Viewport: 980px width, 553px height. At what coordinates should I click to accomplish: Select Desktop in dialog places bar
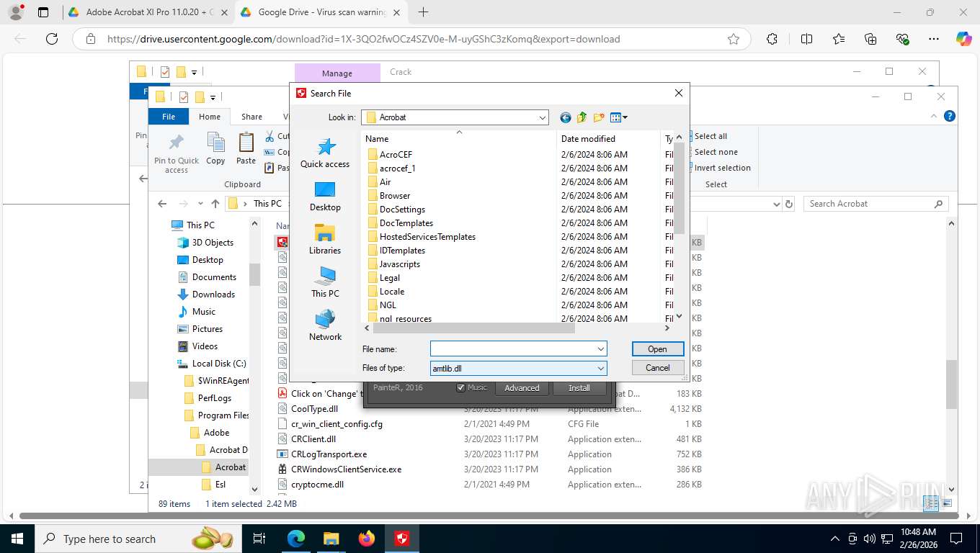click(325, 196)
